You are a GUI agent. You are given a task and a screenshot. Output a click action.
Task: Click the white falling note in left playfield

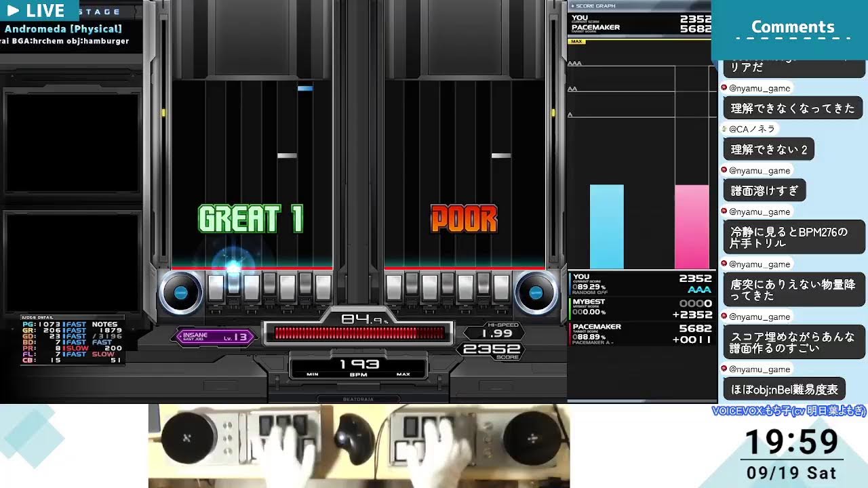coord(287,156)
